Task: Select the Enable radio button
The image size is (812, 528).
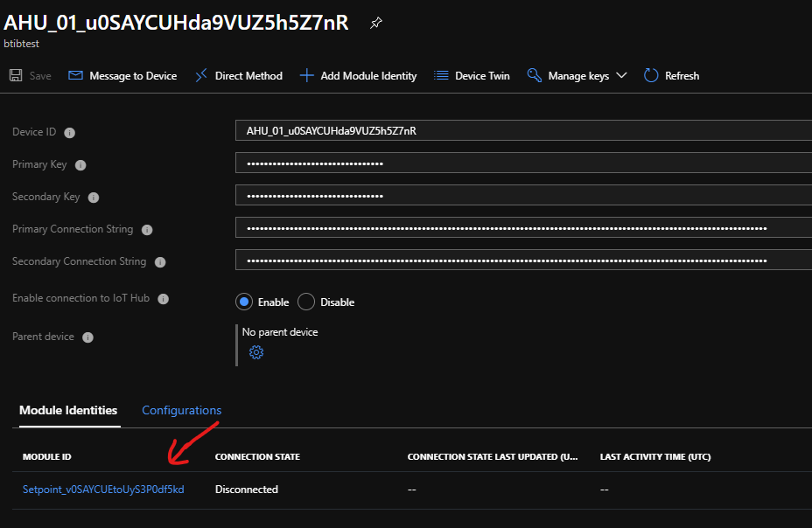Action: point(244,302)
